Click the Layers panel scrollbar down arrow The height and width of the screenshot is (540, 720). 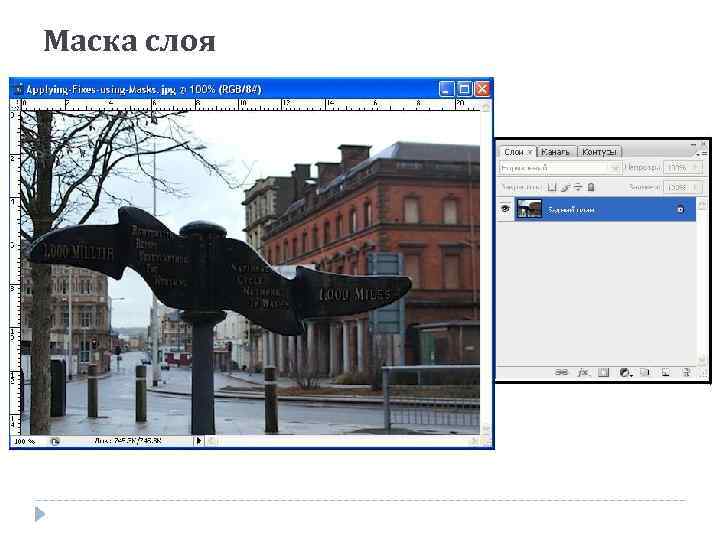(x=702, y=360)
